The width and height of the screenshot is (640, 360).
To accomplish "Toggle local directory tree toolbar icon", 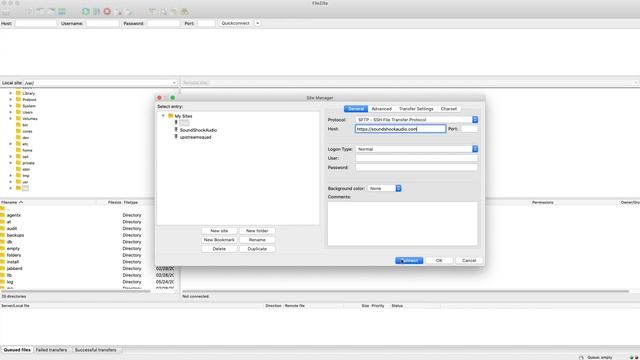I will coord(41,12).
